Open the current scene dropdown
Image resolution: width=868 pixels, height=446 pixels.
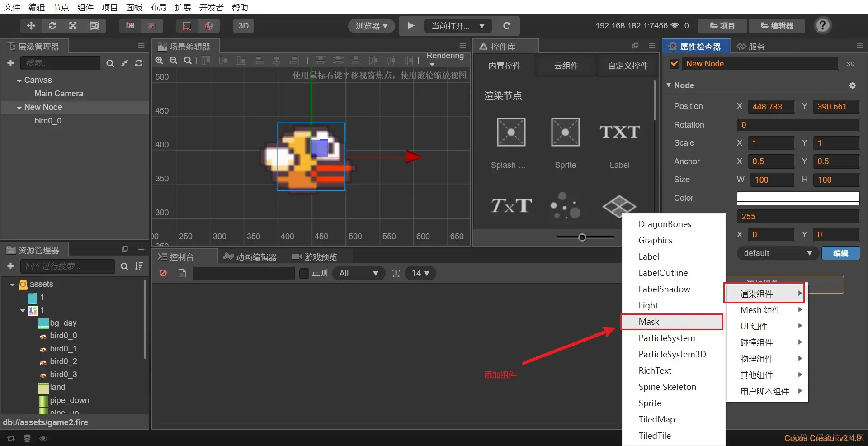(458, 26)
